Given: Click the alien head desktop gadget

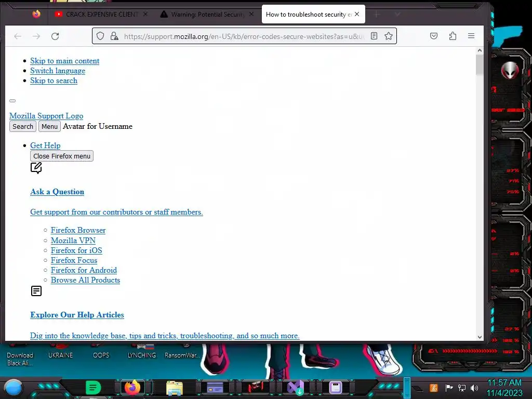Looking at the screenshot, I should 510,70.
